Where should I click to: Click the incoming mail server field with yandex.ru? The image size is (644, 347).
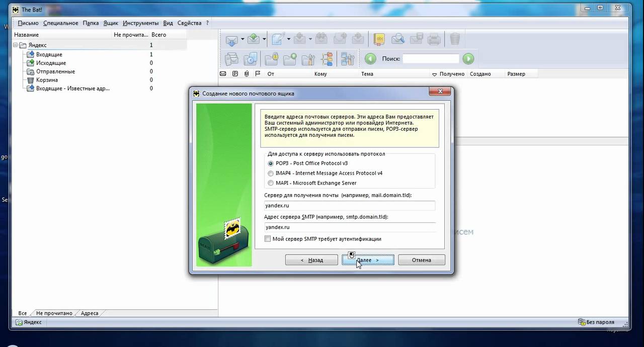350,205
